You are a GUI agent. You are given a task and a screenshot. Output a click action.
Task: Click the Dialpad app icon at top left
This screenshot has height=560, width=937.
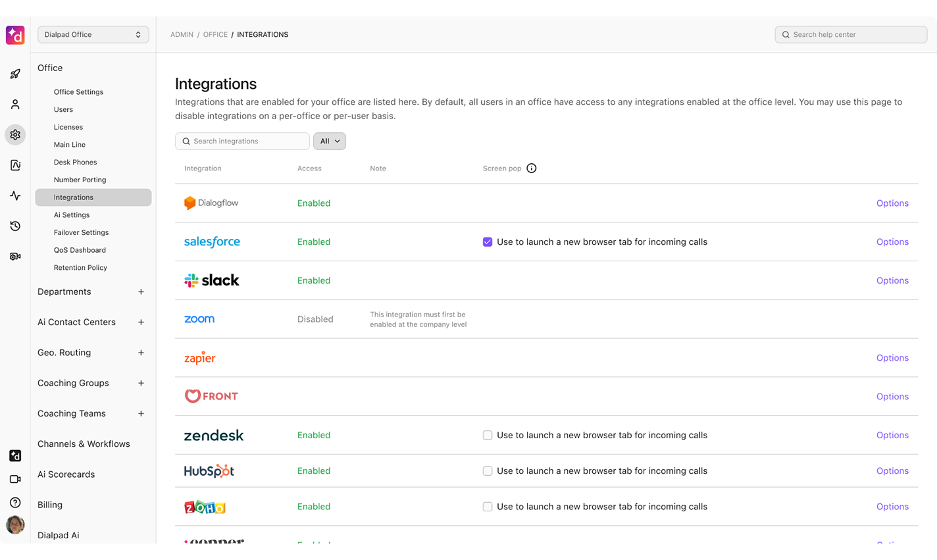pos(14,35)
